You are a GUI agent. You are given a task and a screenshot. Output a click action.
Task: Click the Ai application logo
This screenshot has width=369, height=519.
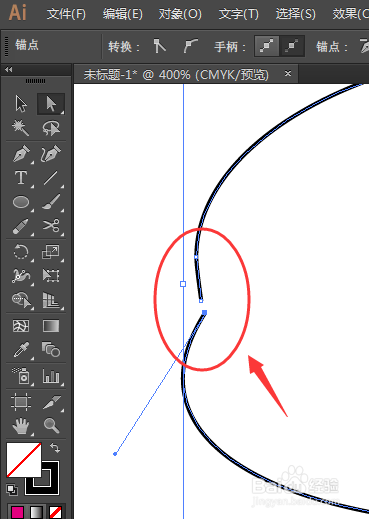17,13
